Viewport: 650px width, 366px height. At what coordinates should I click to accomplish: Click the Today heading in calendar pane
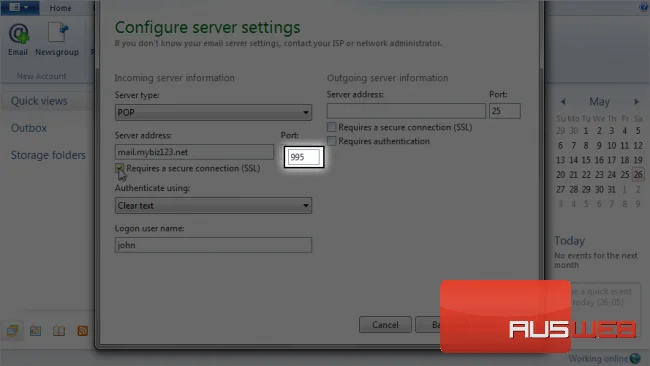point(569,240)
